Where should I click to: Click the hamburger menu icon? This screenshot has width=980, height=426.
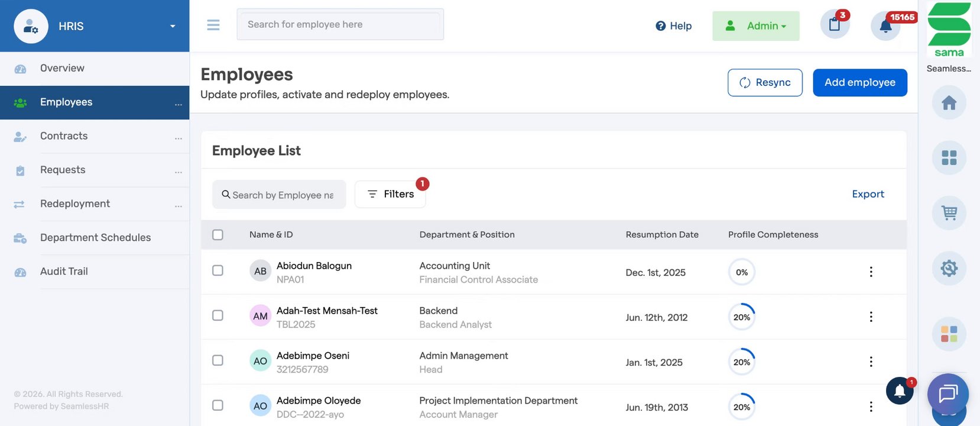[x=213, y=25]
